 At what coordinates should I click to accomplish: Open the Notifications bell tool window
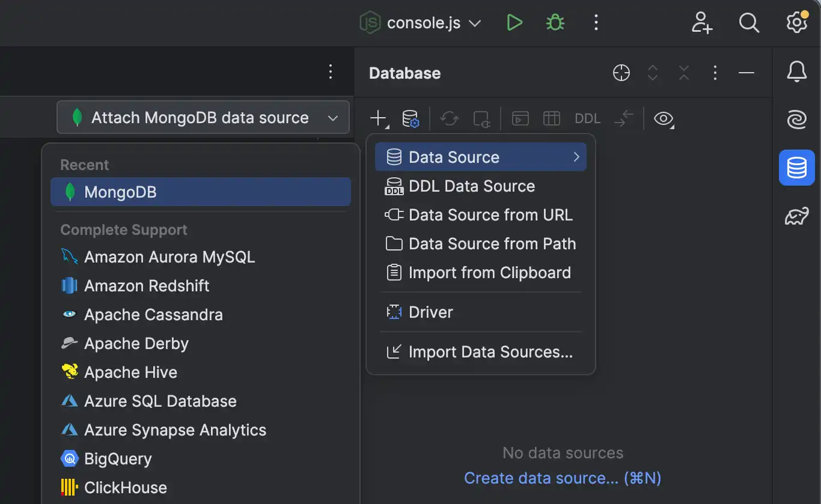click(797, 71)
